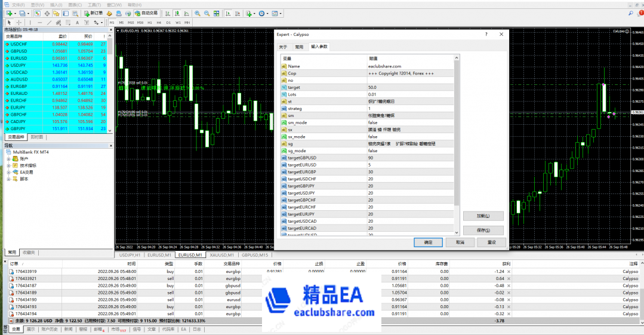Switch timeframe to D1
The height and width of the screenshot is (335, 644).
click(168, 23)
